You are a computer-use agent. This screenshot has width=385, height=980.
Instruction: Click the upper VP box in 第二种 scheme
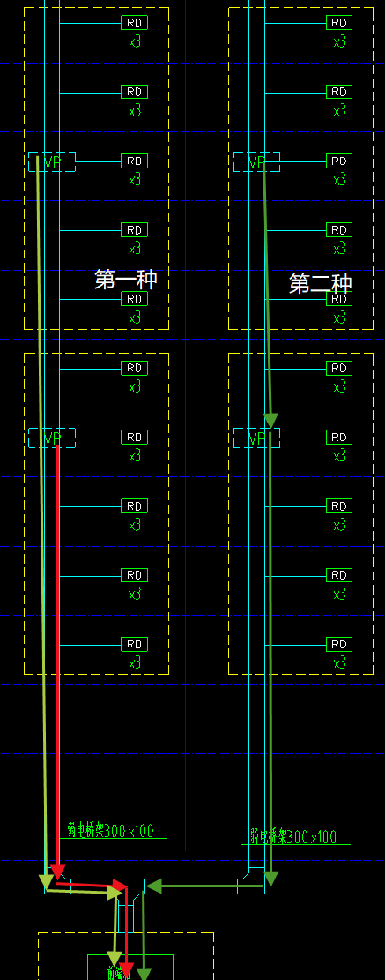tap(256, 162)
